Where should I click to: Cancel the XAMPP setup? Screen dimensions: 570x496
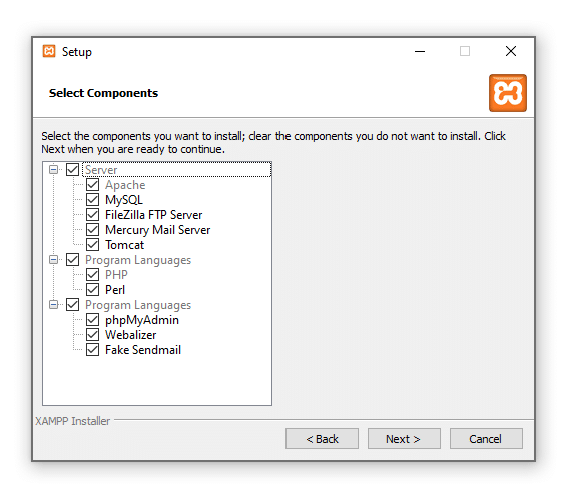pyautogui.click(x=486, y=439)
